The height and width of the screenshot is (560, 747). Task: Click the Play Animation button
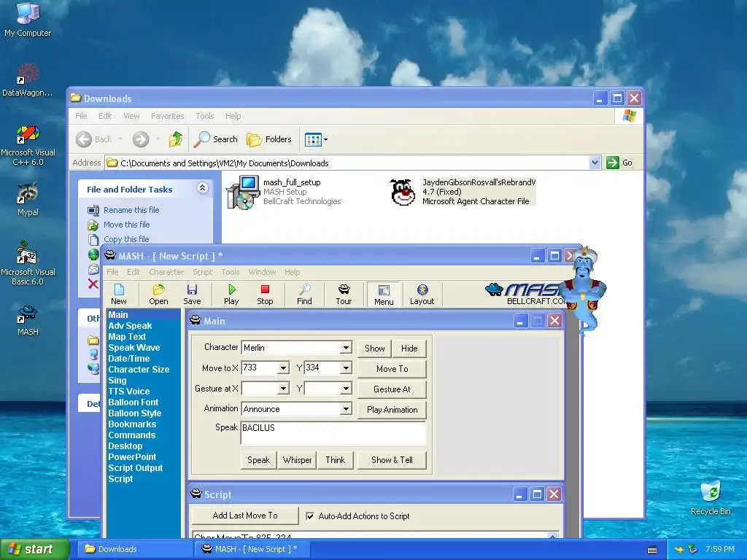392,410
